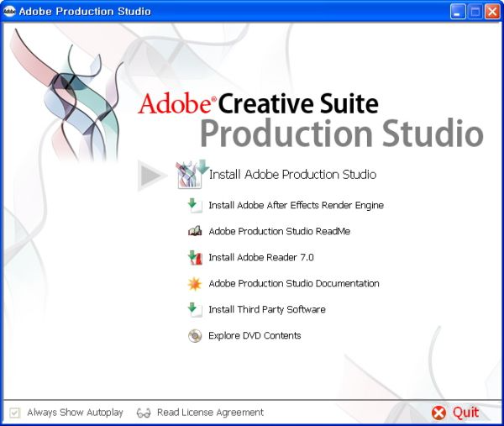Screen dimensions: 504x426
Task: Click the glasses icon beside Read License Agreement
Action: [144, 413]
